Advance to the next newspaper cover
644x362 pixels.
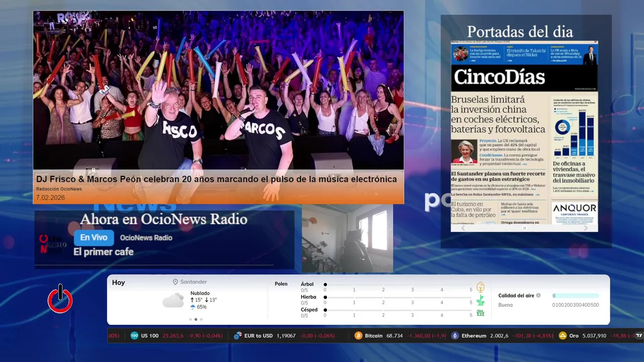[x=585, y=228]
